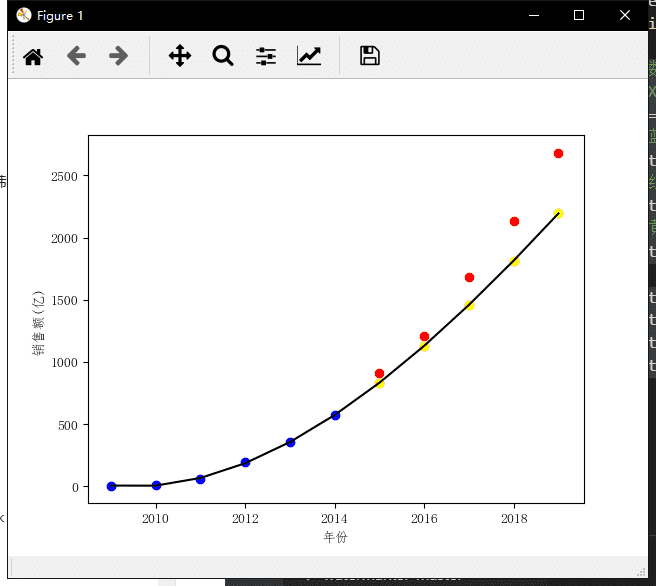Click the blue data point at 2009
The height and width of the screenshot is (586, 656).
pos(111,486)
